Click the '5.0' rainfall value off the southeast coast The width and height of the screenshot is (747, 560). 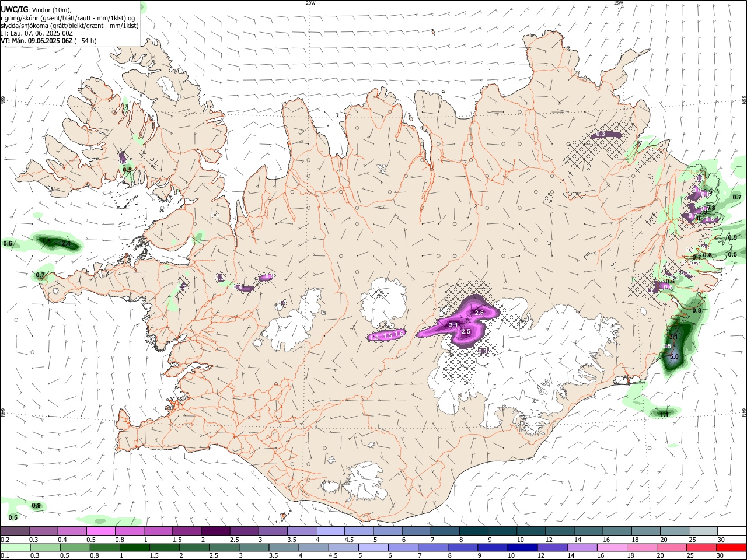pyautogui.click(x=675, y=356)
